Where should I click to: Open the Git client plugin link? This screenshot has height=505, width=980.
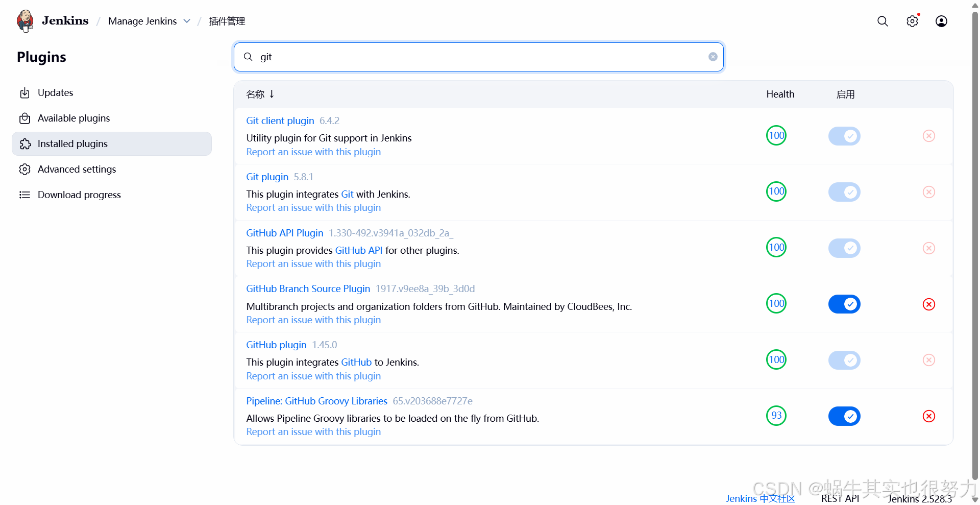pos(280,121)
